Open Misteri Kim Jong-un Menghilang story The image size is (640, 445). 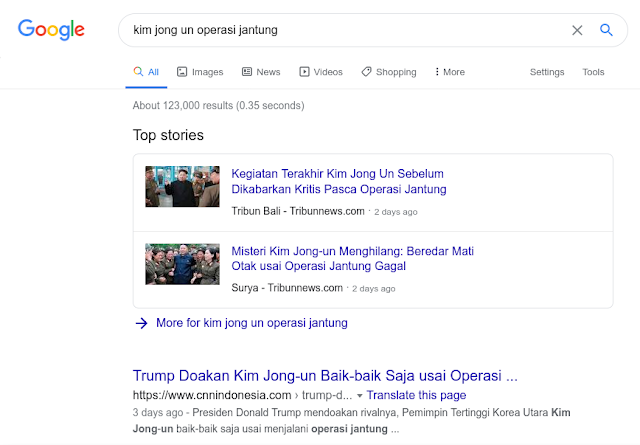pos(352,258)
